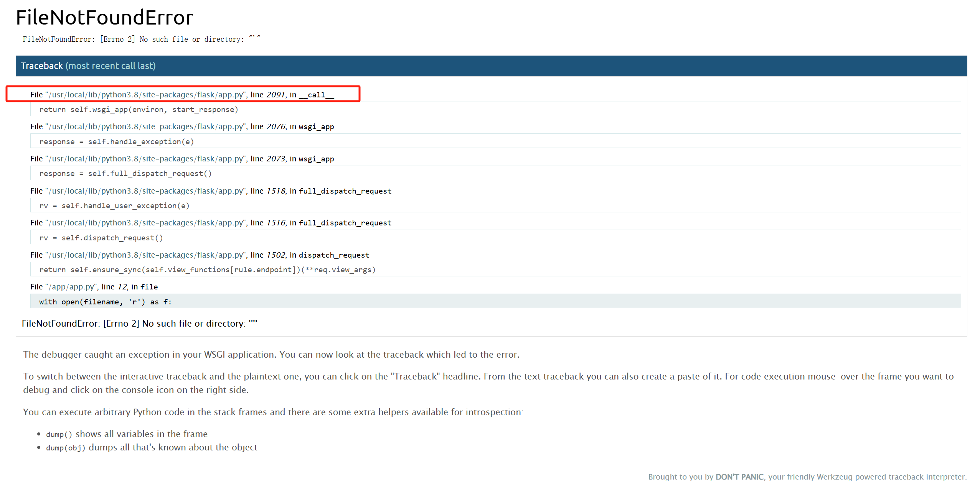Expand the __call__ frame at line 2091
This screenshot has height=483, width=980.
pos(182,95)
